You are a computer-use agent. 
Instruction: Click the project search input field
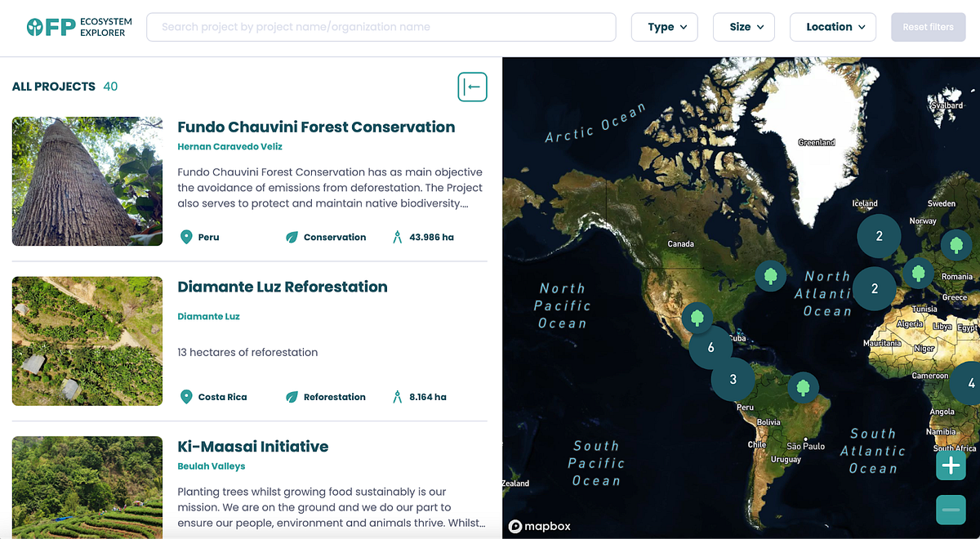click(x=381, y=27)
